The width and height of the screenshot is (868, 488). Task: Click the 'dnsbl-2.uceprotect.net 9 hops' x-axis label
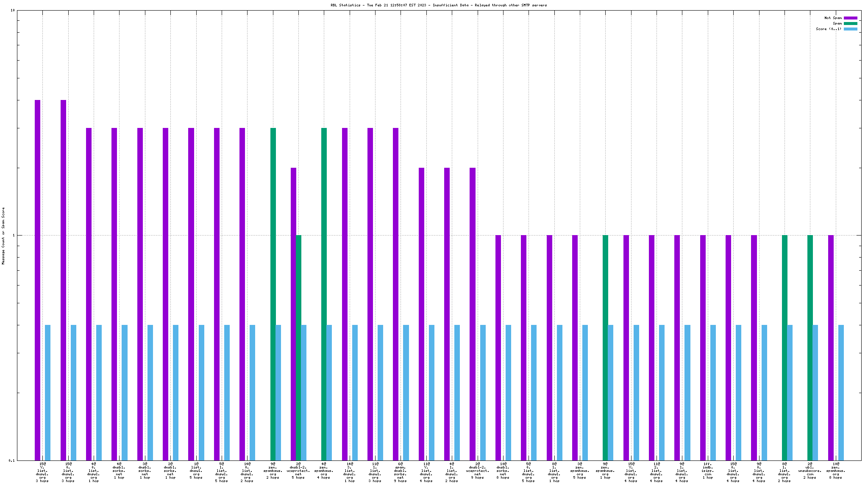477,471
